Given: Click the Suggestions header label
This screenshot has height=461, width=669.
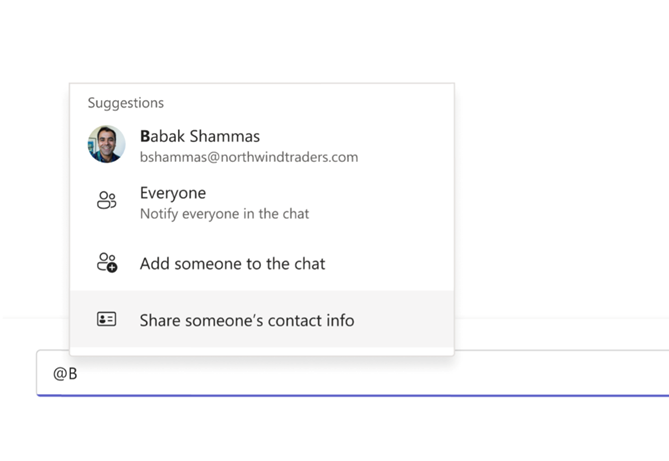Looking at the screenshot, I should [x=125, y=103].
